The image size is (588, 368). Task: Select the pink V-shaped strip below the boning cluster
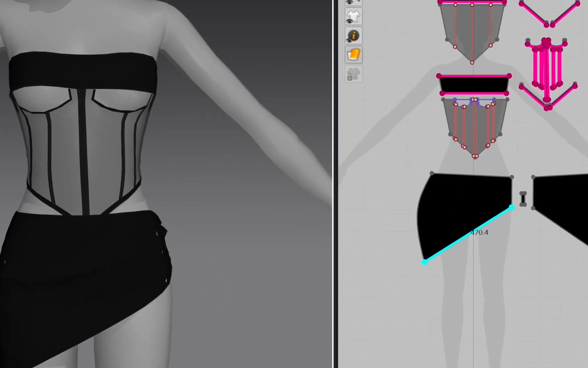548,96
